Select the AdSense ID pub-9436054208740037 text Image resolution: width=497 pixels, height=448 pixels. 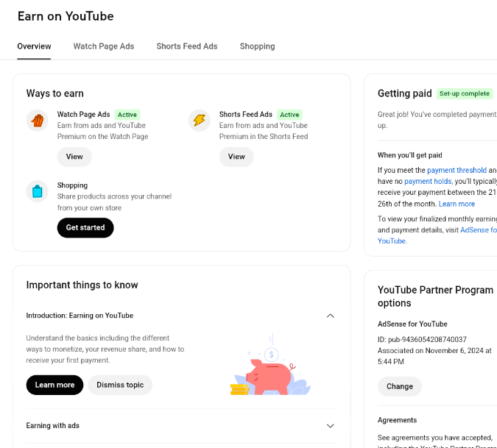point(422,339)
